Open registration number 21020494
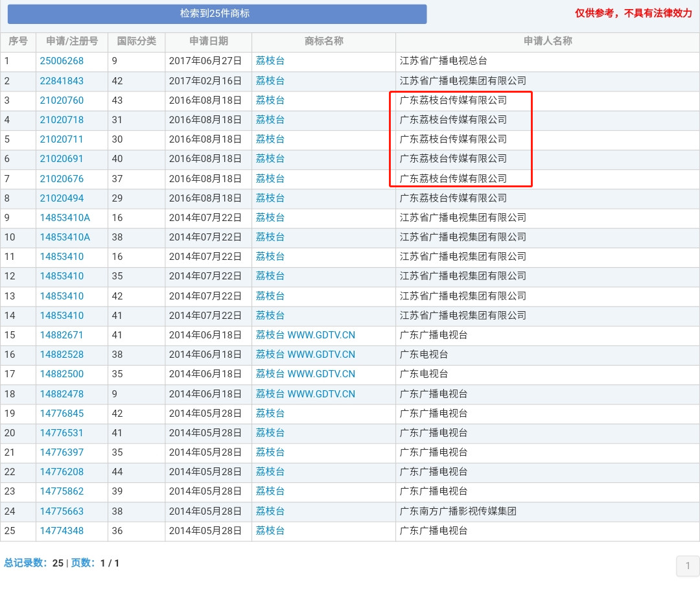This screenshot has width=700, height=597. 62,198
